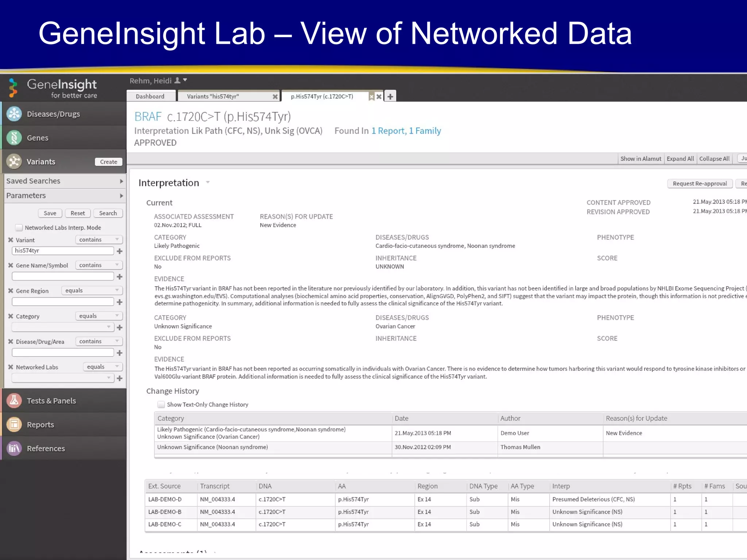This screenshot has height=560, width=747.
Task: Open Networked Labs 'equals' operator dropdown
Action: (103, 367)
